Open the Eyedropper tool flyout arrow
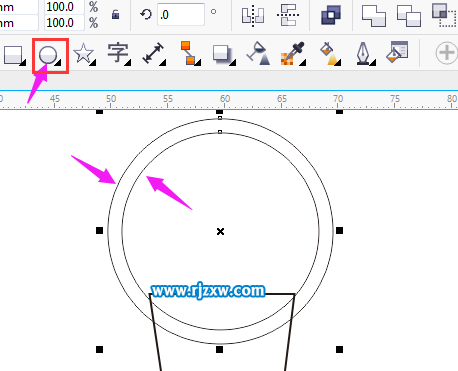The width and height of the screenshot is (458, 371). [303, 62]
